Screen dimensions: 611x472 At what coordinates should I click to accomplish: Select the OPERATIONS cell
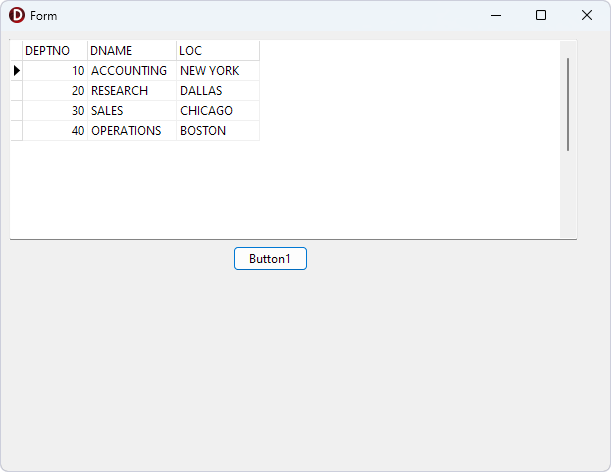[x=130, y=131]
